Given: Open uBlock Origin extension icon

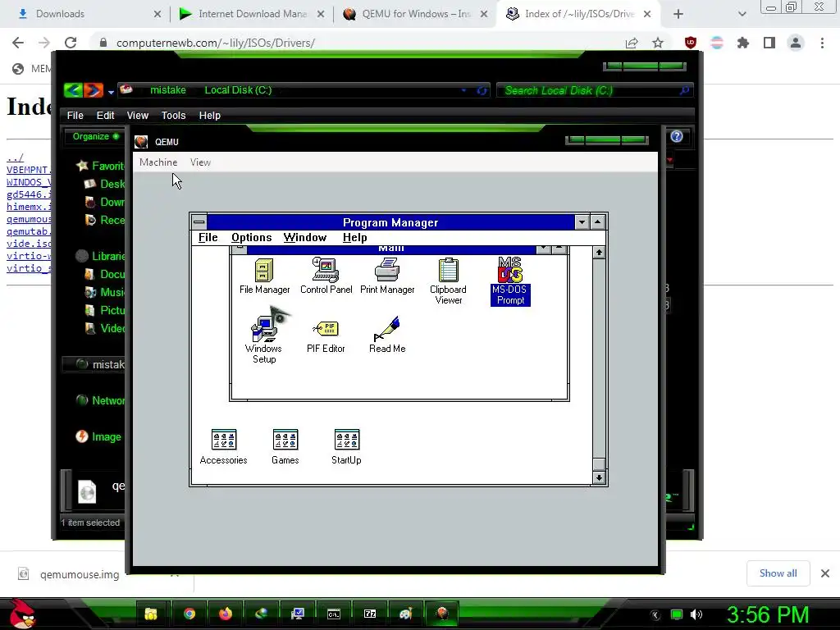Looking at the screenshot, I should tap(691, 43).
